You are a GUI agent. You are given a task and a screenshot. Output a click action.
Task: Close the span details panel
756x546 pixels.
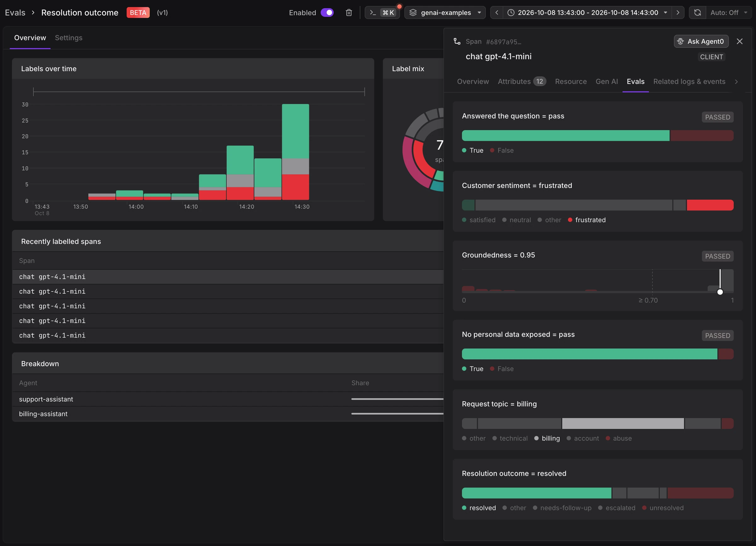tap(740, 41)
